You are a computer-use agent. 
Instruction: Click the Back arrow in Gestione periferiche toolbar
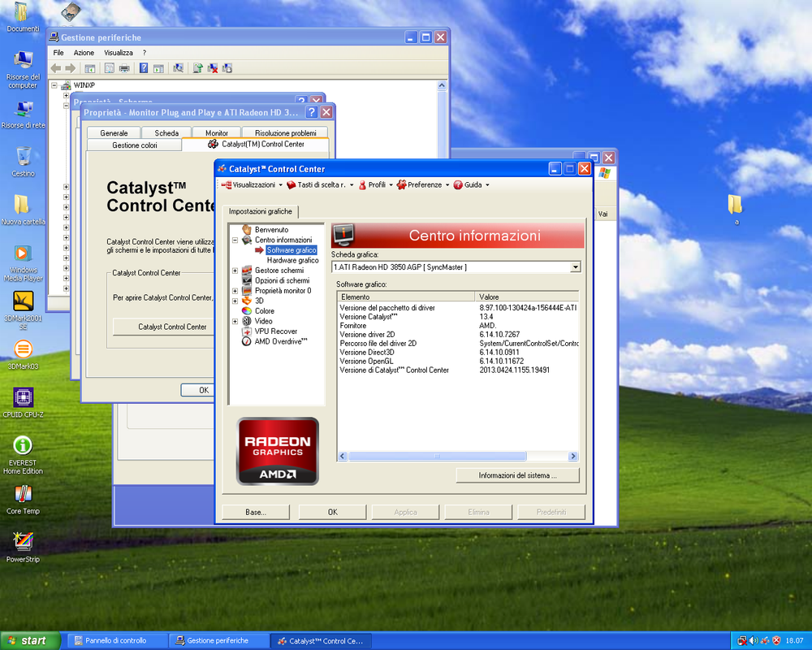pyautogui.click(x=56, y=68)
